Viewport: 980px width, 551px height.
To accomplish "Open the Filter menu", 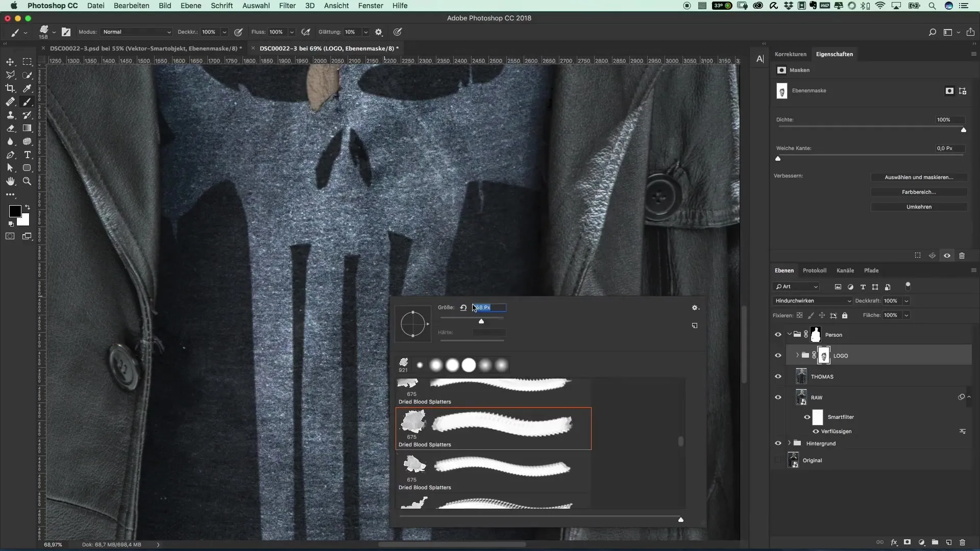I will click(287, 6).
